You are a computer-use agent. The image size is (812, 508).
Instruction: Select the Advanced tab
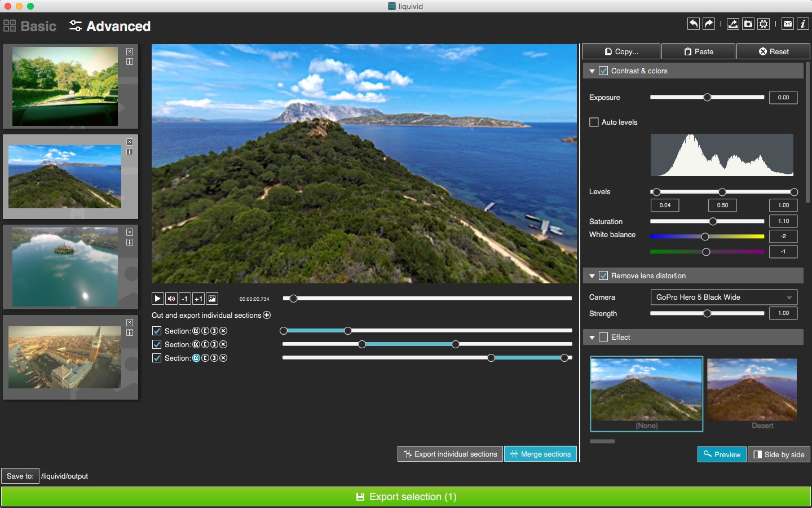tap(110, 26)
